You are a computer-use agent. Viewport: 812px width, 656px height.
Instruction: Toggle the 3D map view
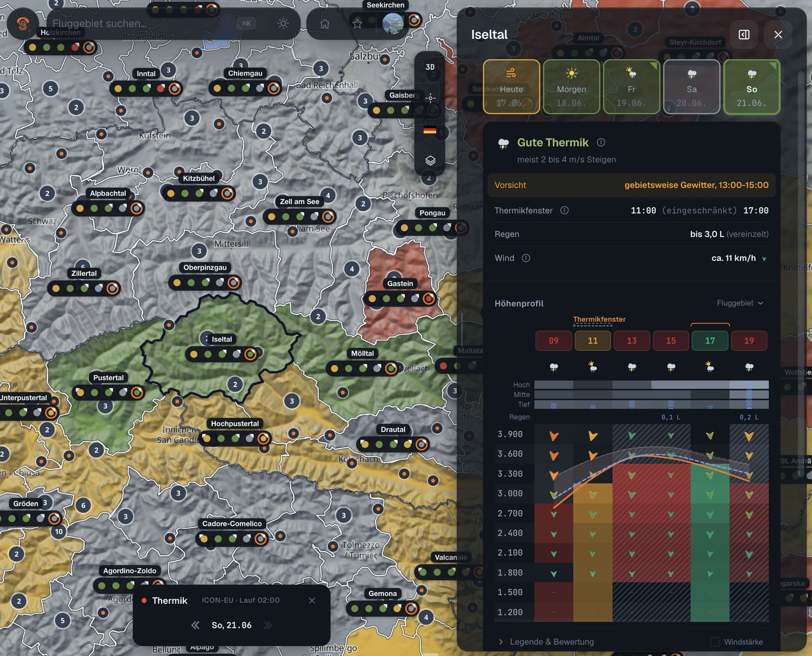[x=430, y=67]
